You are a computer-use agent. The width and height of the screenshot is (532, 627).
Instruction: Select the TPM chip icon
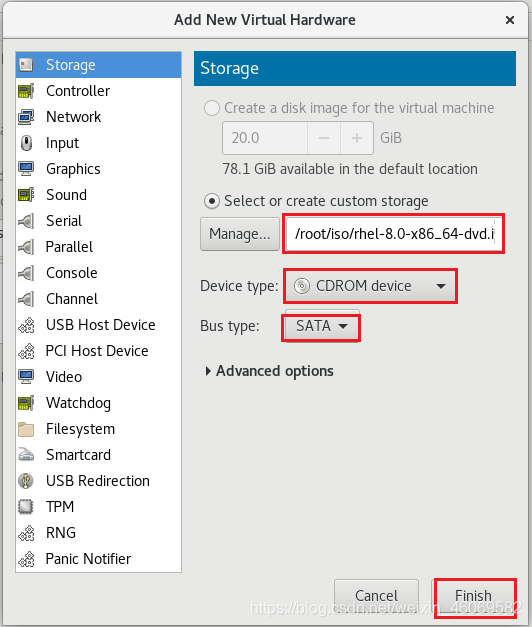coord(26,507)
